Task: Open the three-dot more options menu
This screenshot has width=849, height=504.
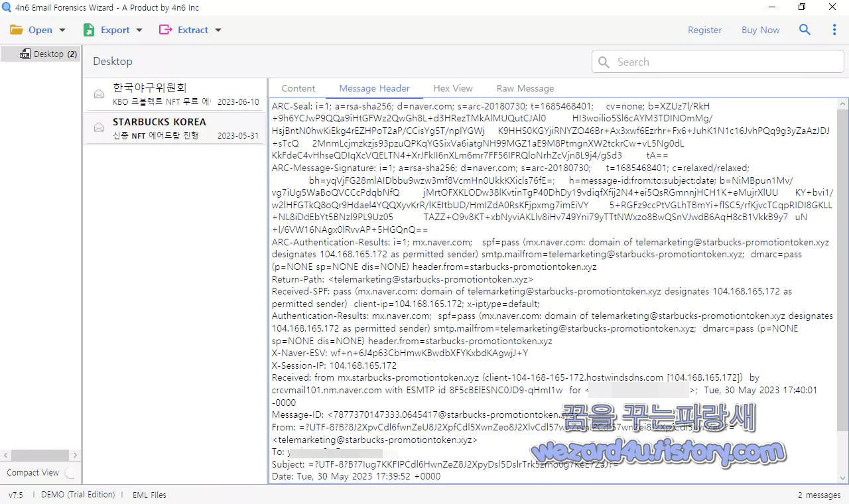Action: 834,30
